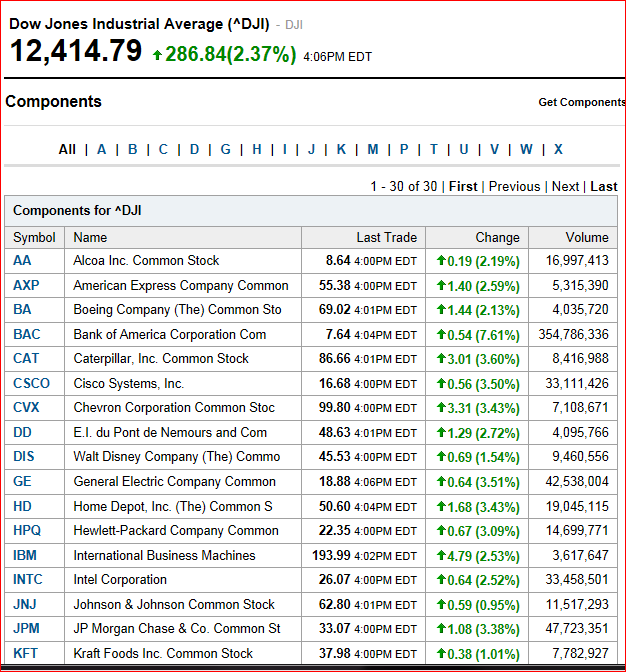This screenshot has width=626, height=672.
Task: Open the INTC symbol link
Action: point(28,579)
